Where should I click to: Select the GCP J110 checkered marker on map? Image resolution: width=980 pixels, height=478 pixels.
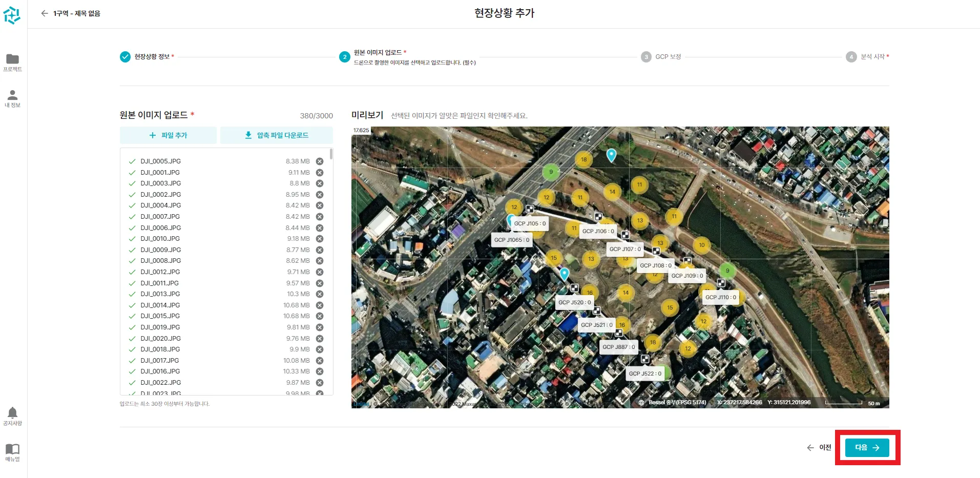[721, 283]
